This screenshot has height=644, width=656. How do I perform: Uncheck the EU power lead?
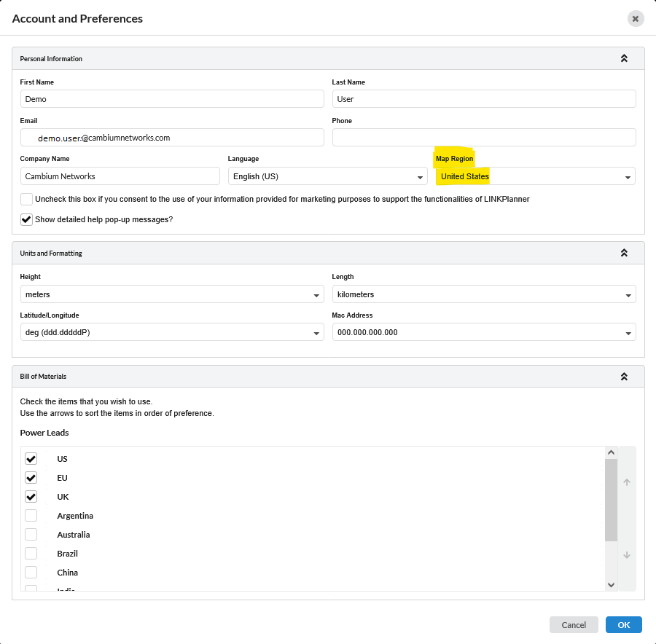click(x=31, y=478)
